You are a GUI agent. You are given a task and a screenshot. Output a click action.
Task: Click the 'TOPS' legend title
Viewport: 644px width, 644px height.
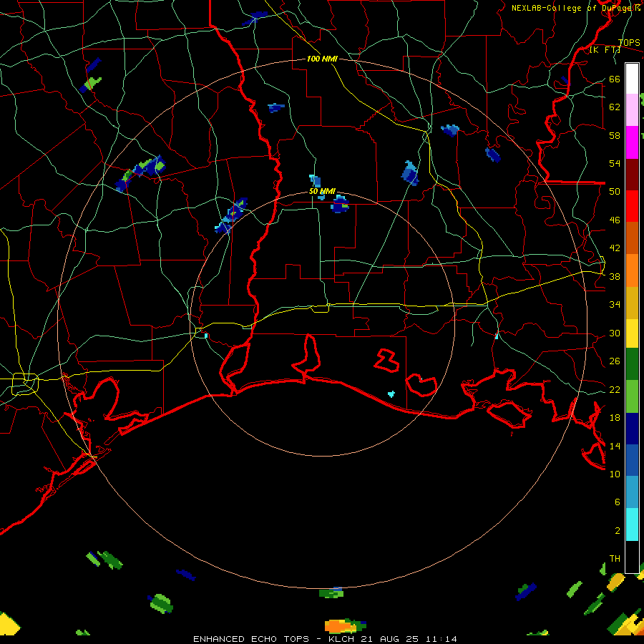pos(629,43)
